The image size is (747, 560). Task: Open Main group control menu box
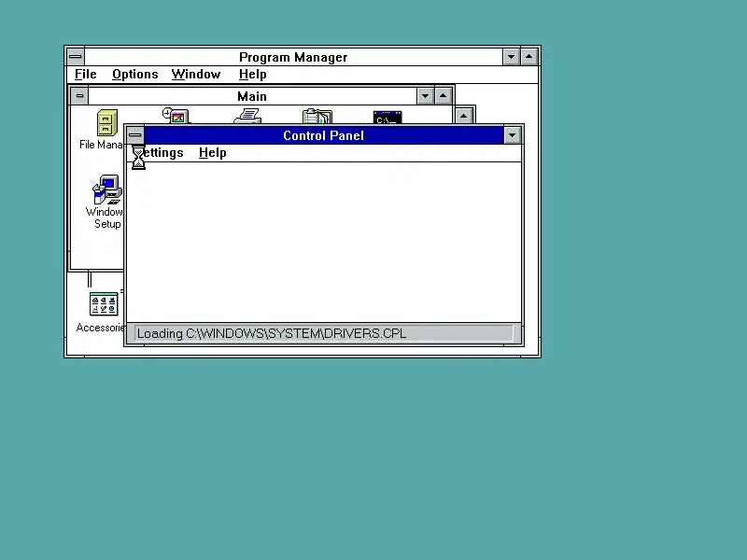click(x=79, y=96)
